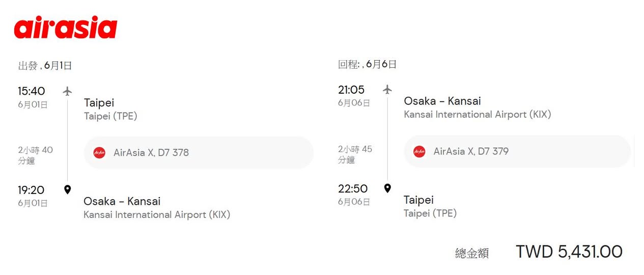Click the outbound arrival location pin icon

tap(67, 190)
